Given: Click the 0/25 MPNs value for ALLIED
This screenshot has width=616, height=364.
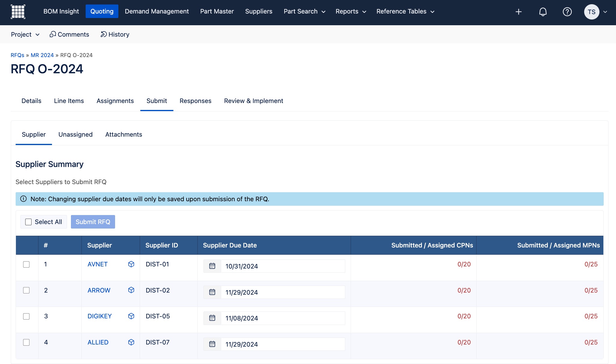Looking at the screenshot, I should point(591,342).
